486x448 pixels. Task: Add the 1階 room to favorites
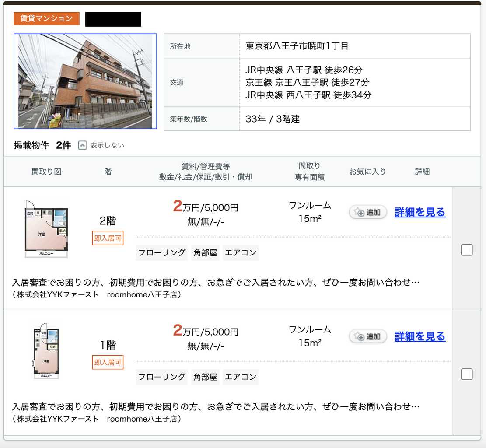click(x=368, y=336)
